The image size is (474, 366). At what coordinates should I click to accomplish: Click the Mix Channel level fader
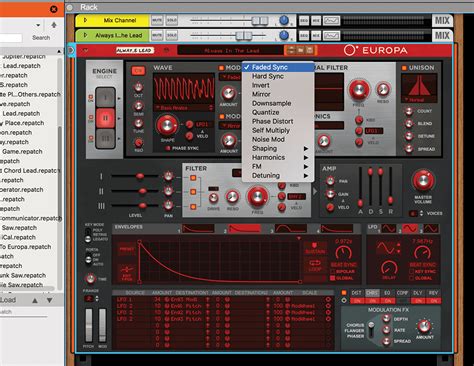260,21
